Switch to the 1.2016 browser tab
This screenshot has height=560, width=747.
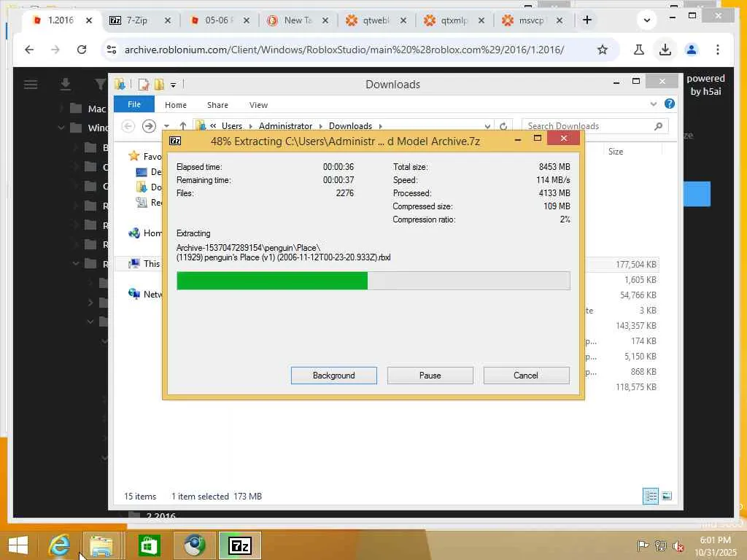click(61, 20)
